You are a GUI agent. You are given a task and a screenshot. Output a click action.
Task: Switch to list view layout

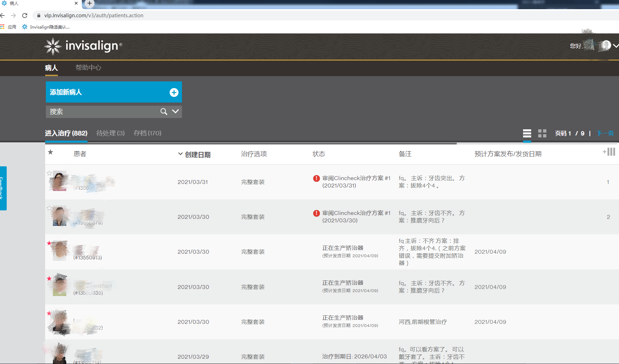click(x=527, y=133)
